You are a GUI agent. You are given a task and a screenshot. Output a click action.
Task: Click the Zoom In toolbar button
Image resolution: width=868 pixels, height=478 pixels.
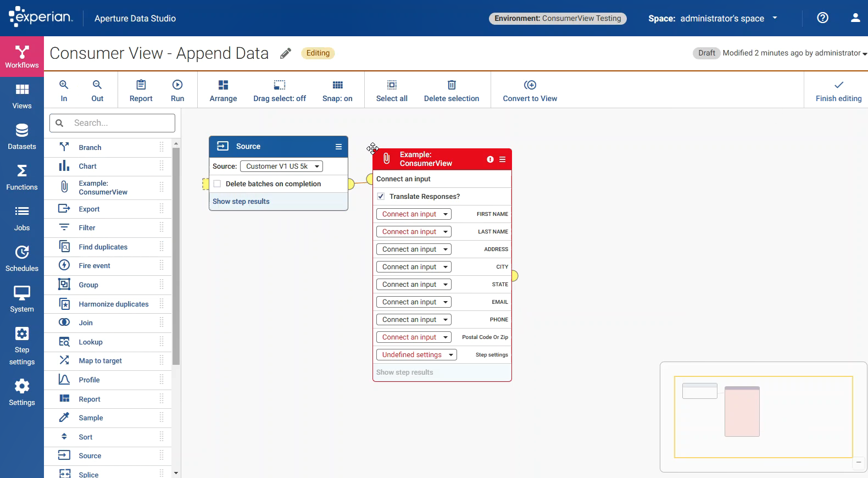(x=64, y=91)
